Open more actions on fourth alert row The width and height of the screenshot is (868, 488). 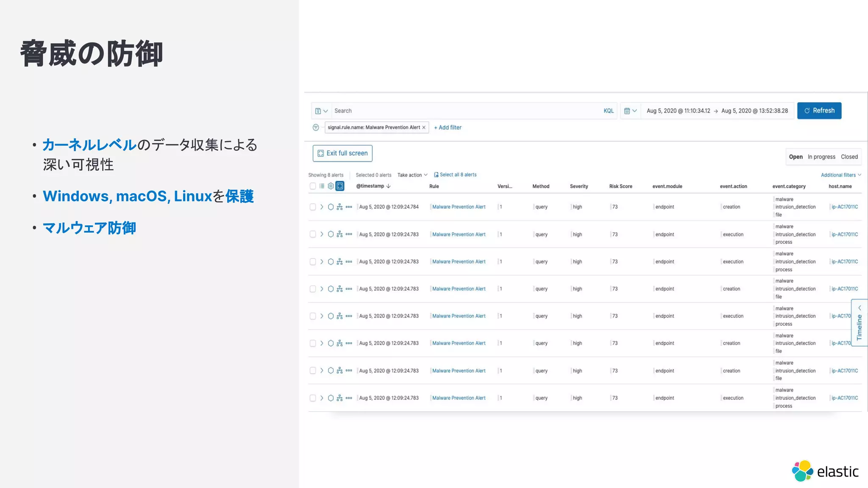point(349,289)
